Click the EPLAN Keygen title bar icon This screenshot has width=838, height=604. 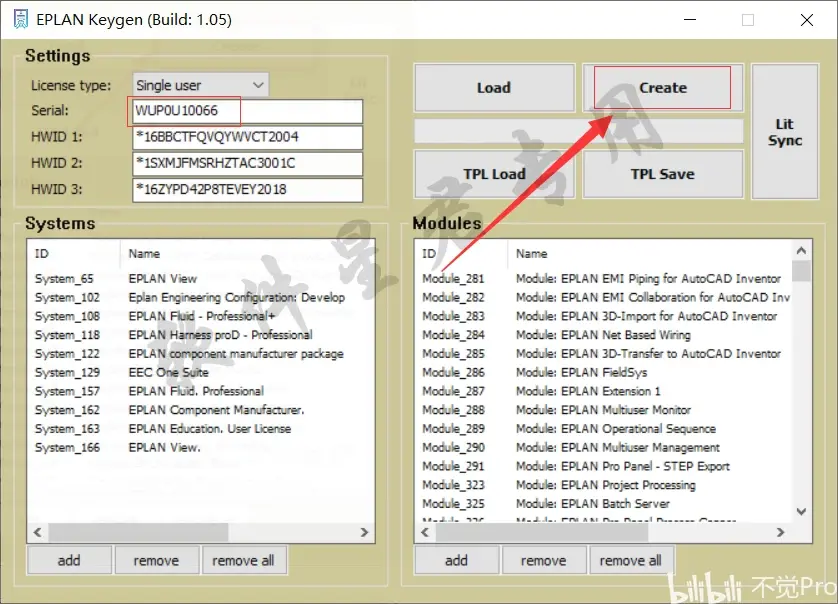(20, 20)
